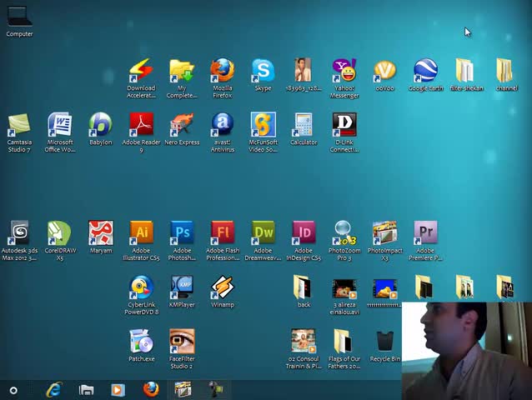Select the 1111111111 video file
The height and width of the screenshot is (400, 532).
coord(384,293)
